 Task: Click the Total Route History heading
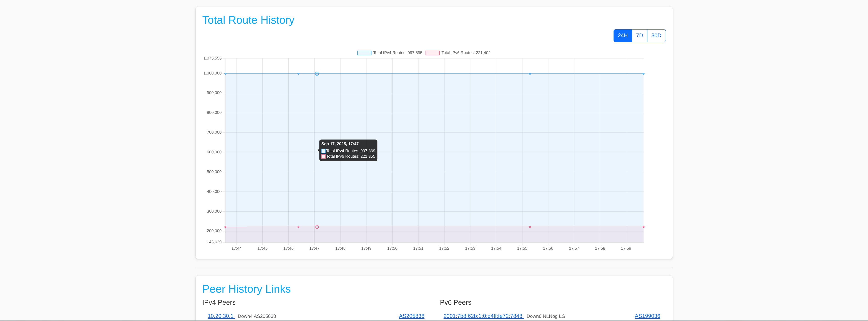pyautogui.click(x=248, y=20)
